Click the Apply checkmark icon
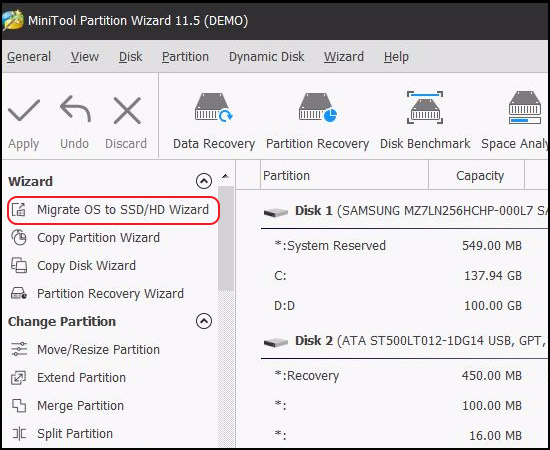The height and width of the screenshot is (450, 550). tap(24, 110)
